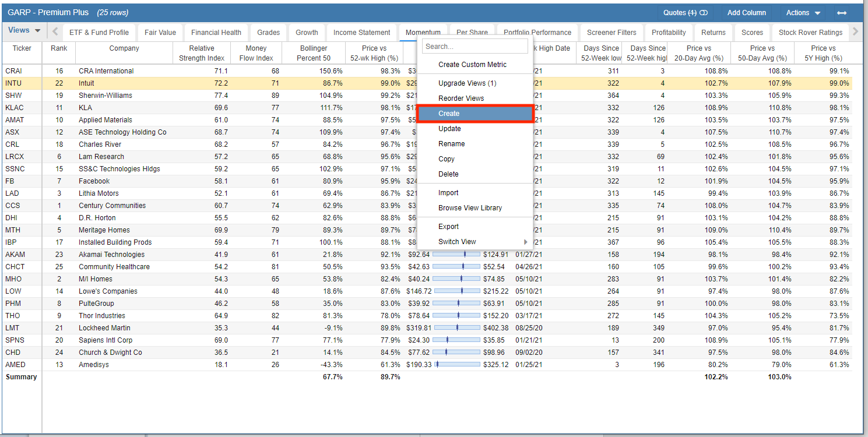
Task: Sort by Price vs 5Y High (%) header
Action: click(823, 52)
